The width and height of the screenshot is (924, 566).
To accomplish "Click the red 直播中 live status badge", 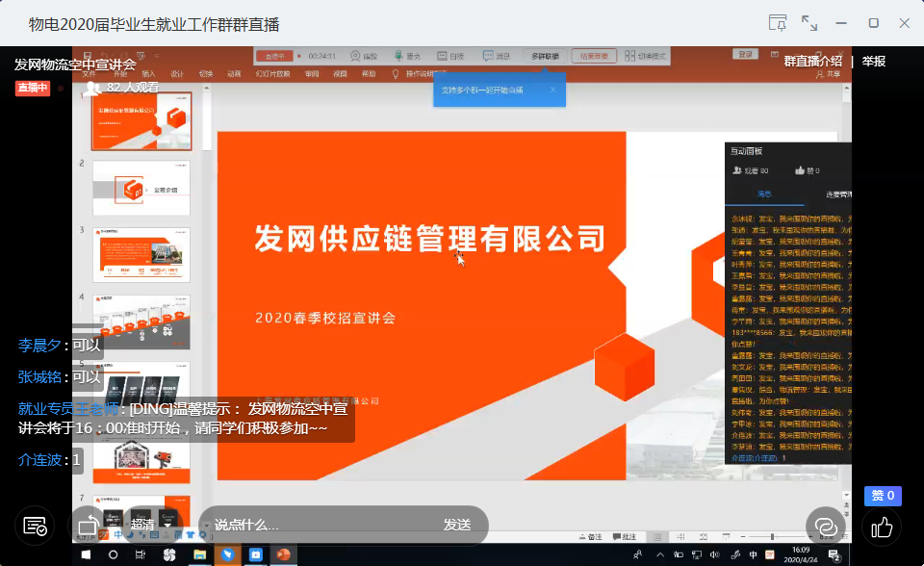I will pyautogui.click(x=32, y=88).
